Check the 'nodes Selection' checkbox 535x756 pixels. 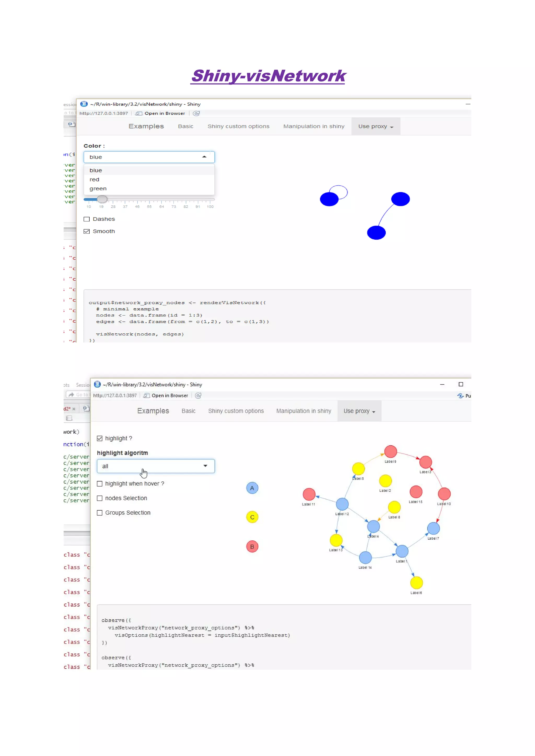tap(100, 498)
